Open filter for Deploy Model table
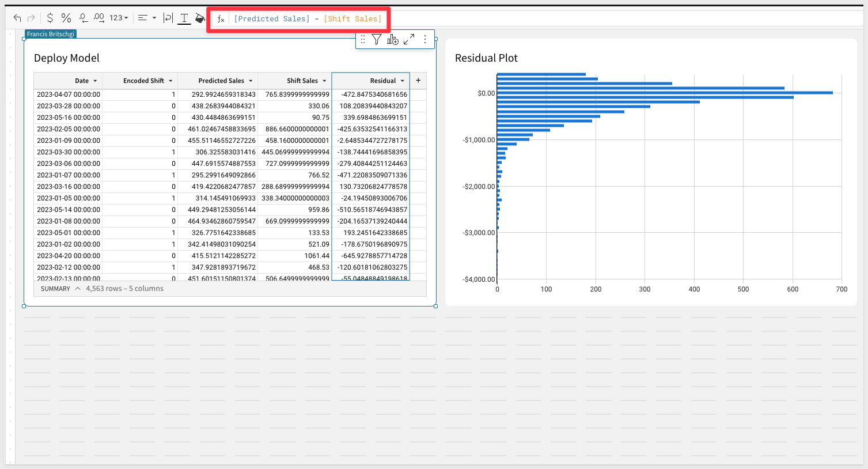The height and width of the screenshot is (469, 868). point(376,39)
